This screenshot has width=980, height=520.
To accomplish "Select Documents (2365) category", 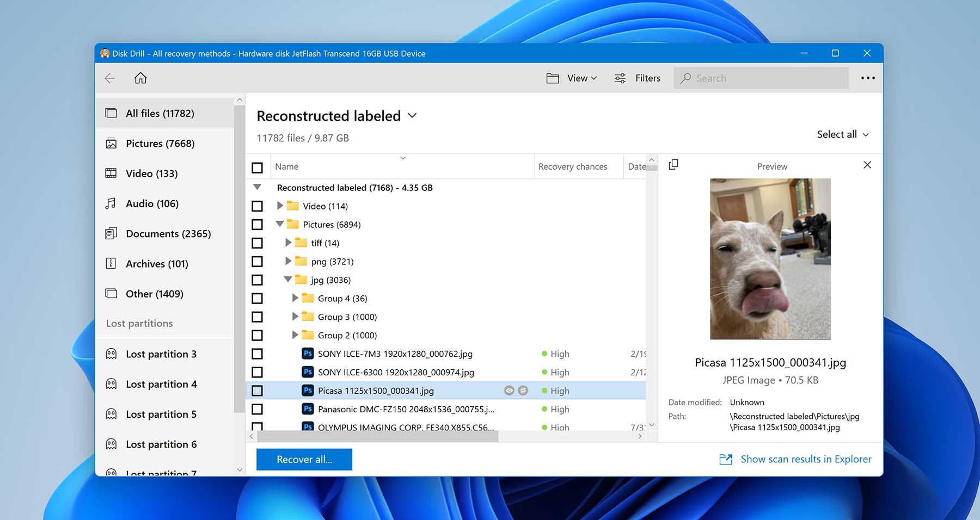I will (165, 234).
